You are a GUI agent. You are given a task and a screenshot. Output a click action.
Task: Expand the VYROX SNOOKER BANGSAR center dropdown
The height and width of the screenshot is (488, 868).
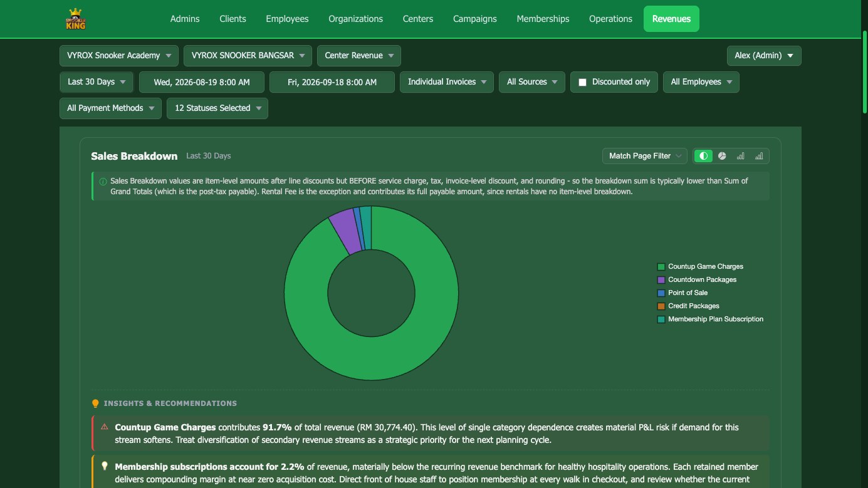[x=248, y=56]
